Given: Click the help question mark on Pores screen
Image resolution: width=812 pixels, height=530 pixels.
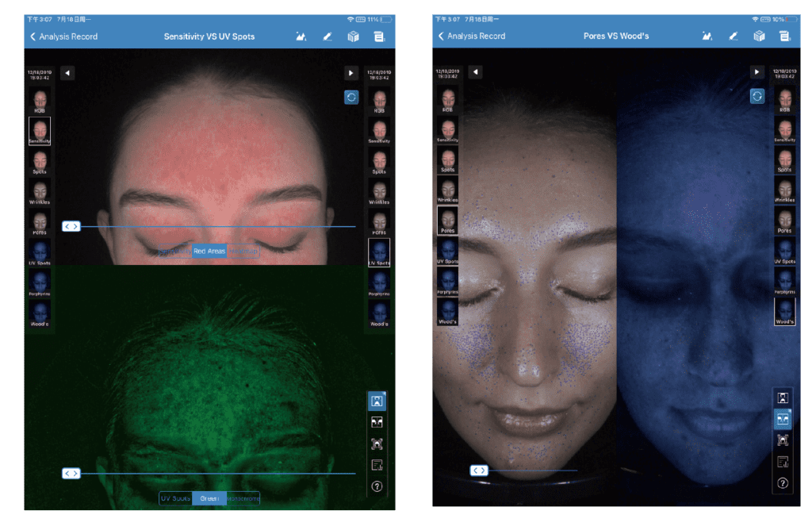Looking at the screenshot, I should pos(783,482).
